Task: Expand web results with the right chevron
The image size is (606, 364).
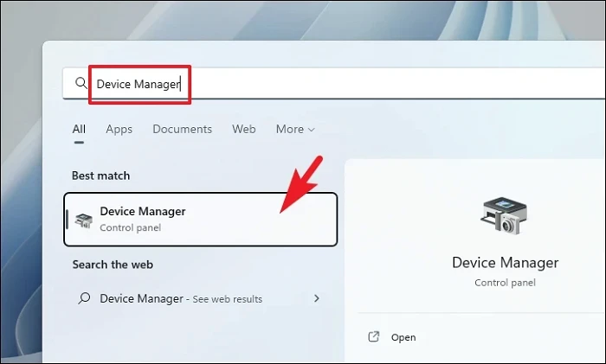Action: coord(317,298)
